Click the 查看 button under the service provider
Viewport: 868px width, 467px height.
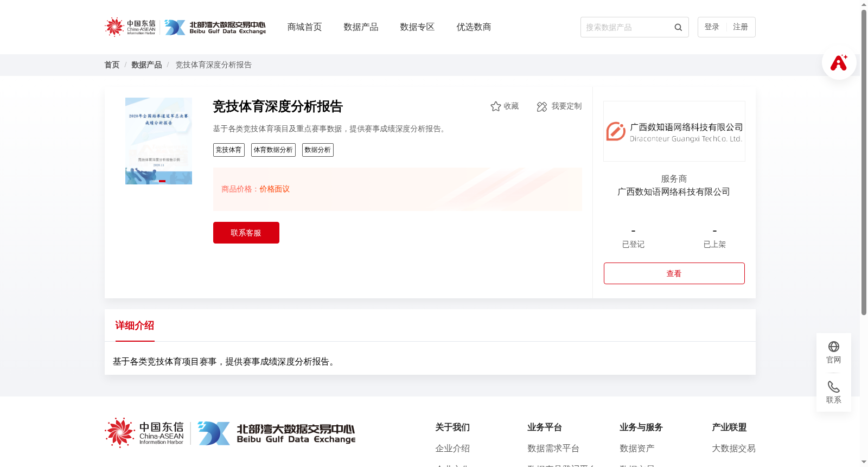pyautogui.click(x=674, y=273)
